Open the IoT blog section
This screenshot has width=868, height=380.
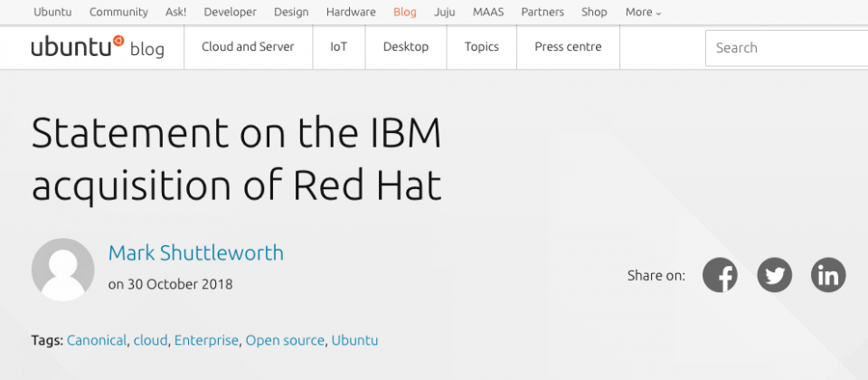[339, 47]
